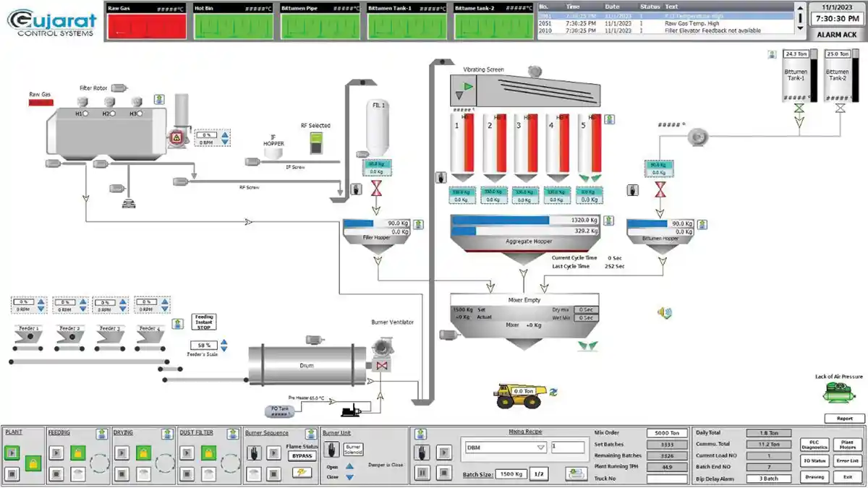Open the PLC Diagnostics screen

tap(814, 445)
